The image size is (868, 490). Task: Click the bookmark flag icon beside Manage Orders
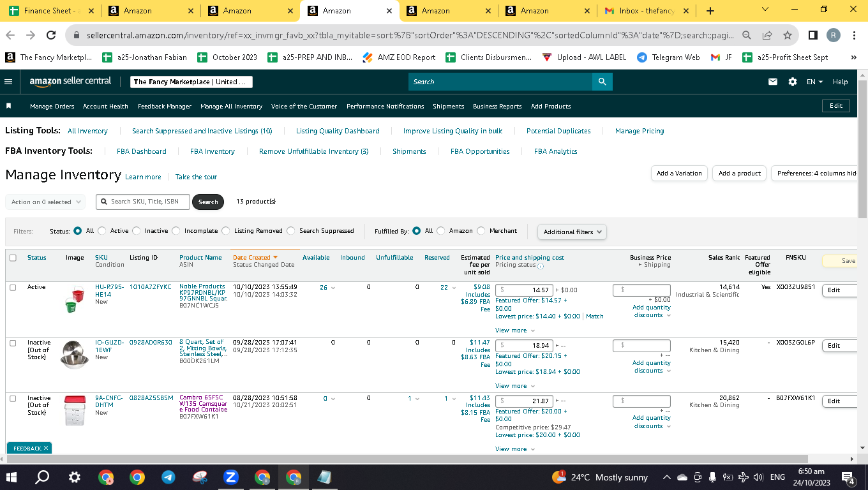coord(9,106)
